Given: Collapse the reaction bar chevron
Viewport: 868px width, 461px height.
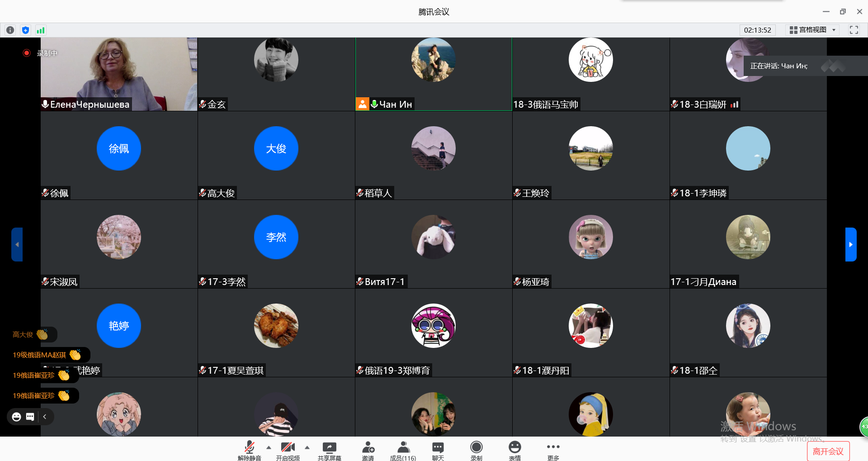Looking at the screenshot, I should 45,417.
